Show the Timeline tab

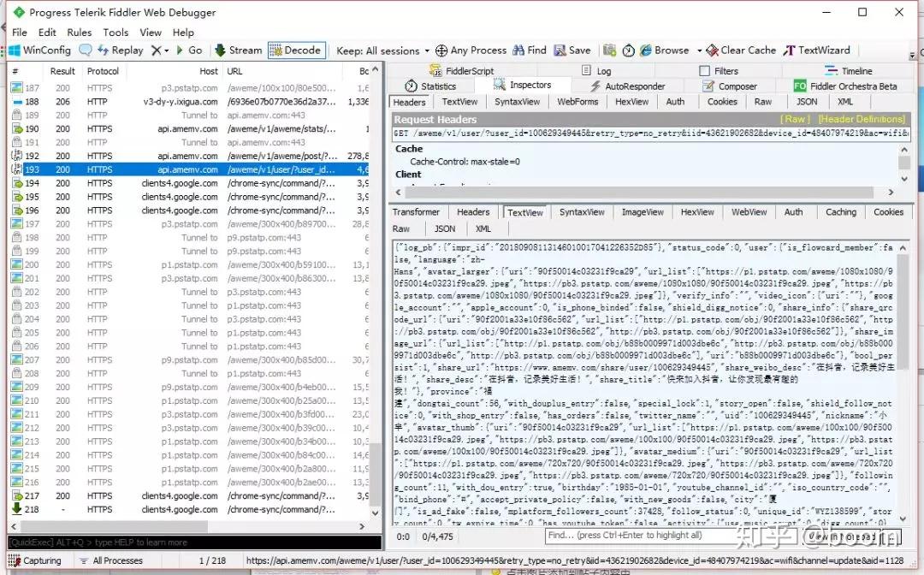pos(849,71)
